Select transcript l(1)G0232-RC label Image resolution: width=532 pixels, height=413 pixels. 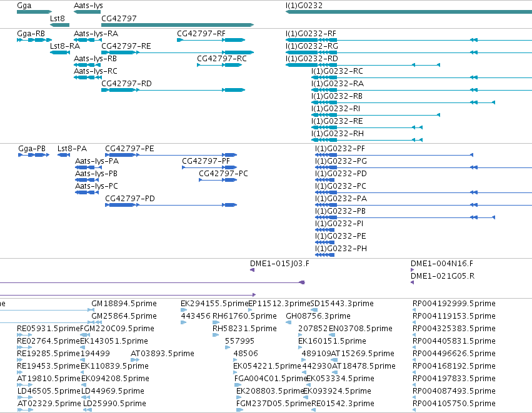337,71
